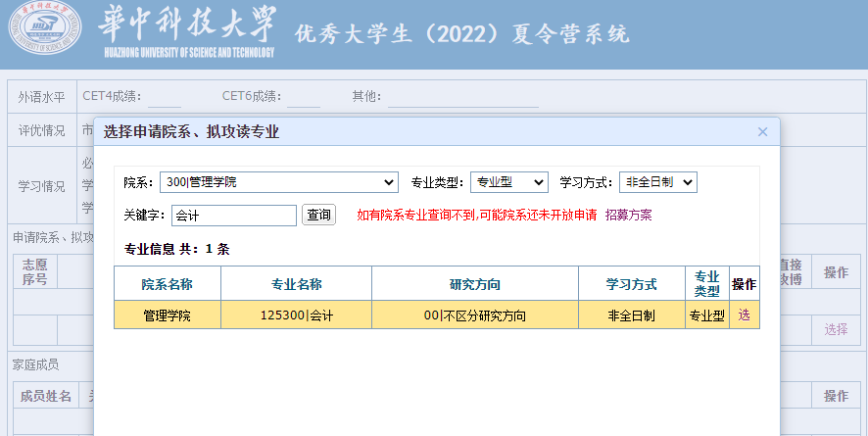This screenshot has height=436, width=868.
Task: Click the 125300|会计 cell
Action: (x=296, y=315)
